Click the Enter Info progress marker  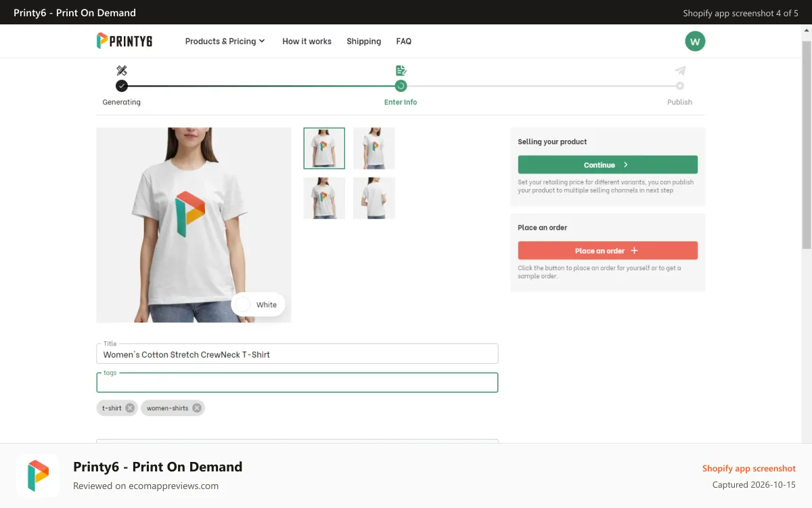tap(401, 86)
